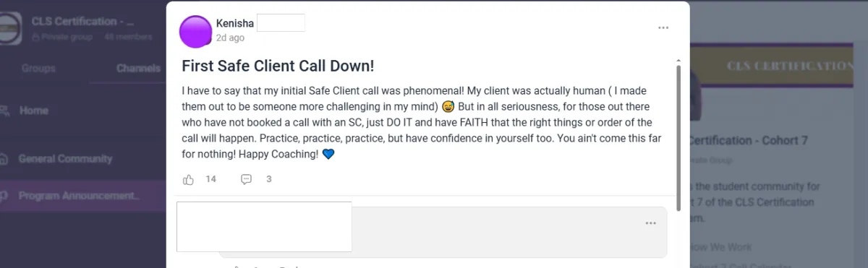Image resolution: width=868 pixels, height=268 pixels.
Task: Click the Program Announcements channel icon
Action: point(4,196)
